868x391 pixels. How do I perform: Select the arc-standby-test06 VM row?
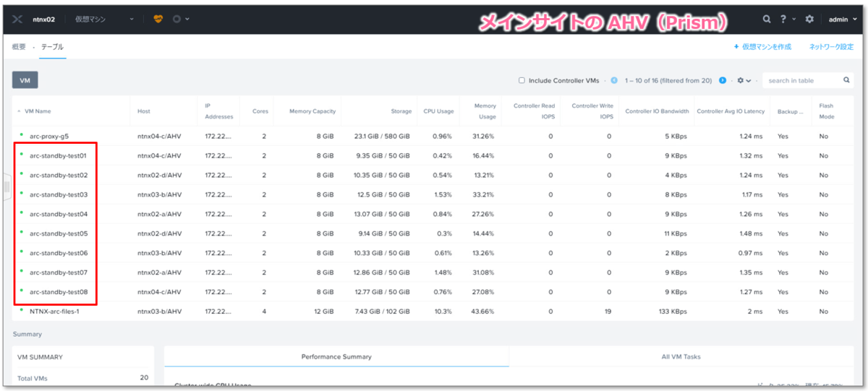[x=433, y=253]
